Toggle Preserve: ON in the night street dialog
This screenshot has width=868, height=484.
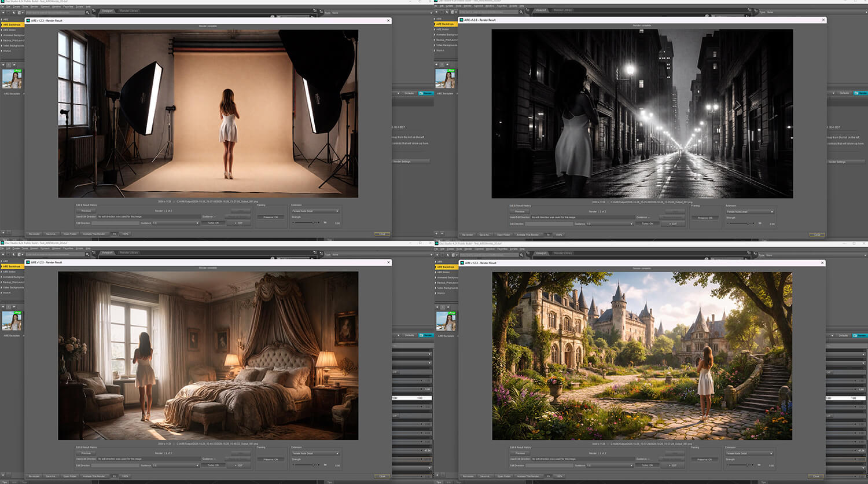(x=704, y=218)
